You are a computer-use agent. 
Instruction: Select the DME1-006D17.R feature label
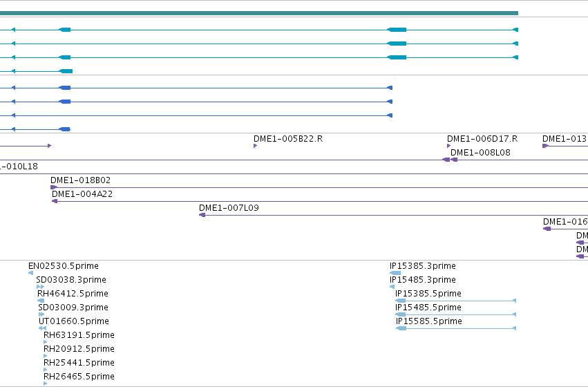[x=482, y=139]
